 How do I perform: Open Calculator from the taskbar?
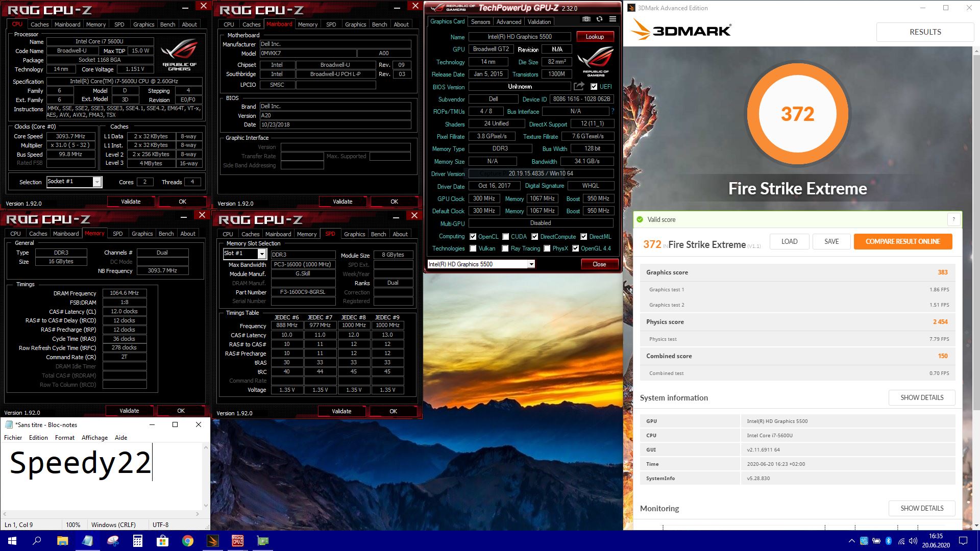[x=137, y=541]
